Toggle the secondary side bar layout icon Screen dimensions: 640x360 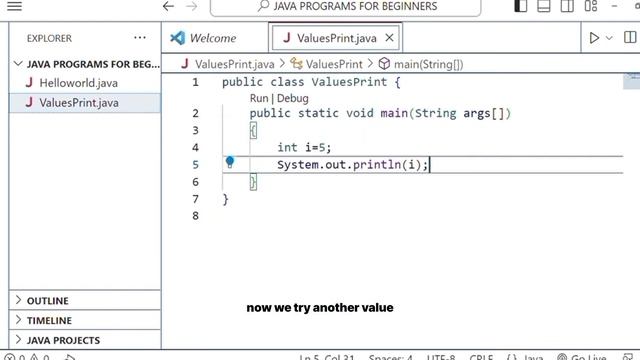pos(567,6)
